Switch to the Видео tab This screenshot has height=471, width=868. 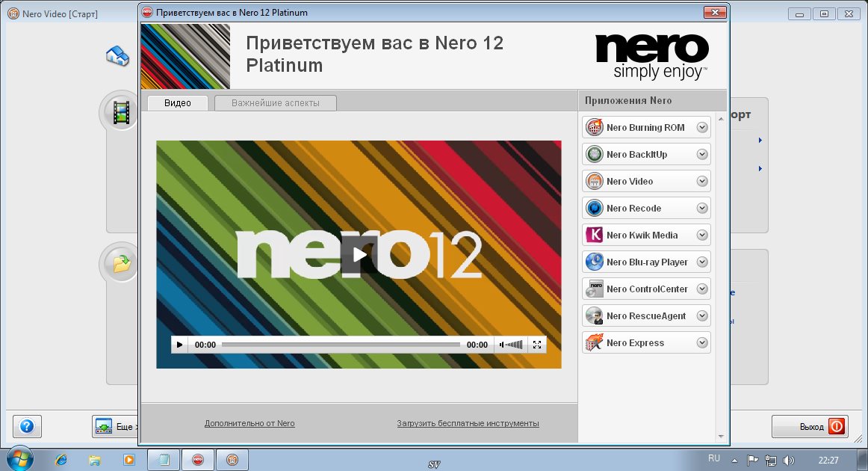point(178,103)
